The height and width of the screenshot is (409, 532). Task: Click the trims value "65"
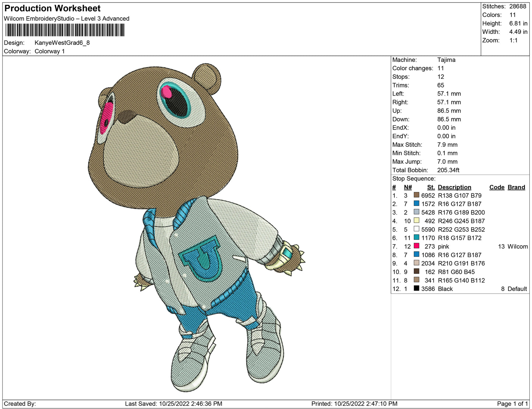[x=441, y=85]
